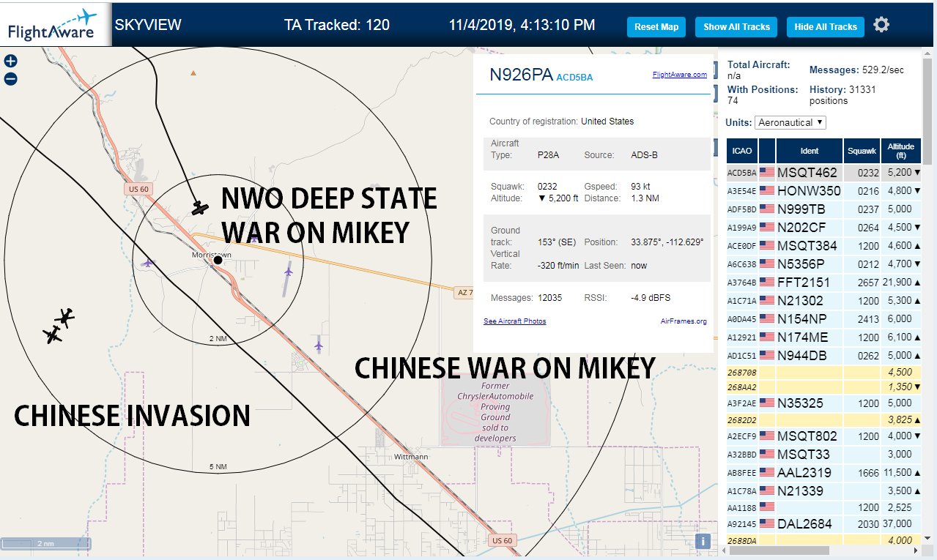Screen dimensions: 937x560
Task: Select yellow row with ICAO 268AA2
Action: point(824,387)
